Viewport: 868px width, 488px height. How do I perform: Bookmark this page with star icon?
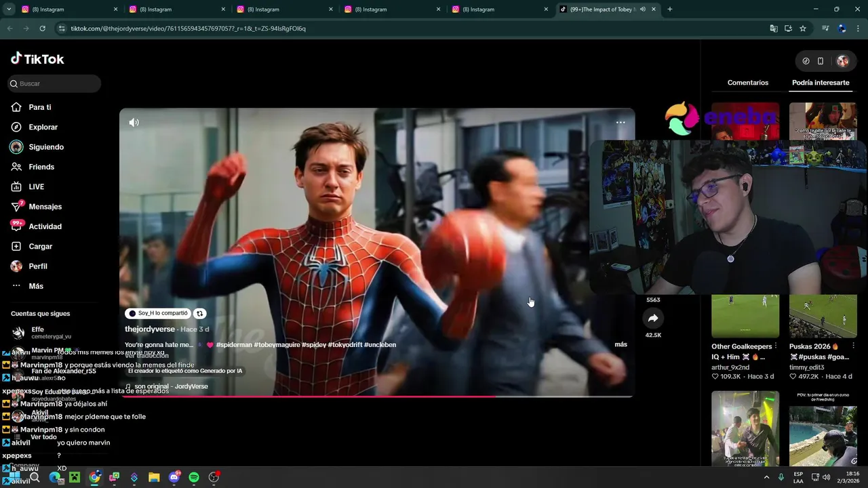point(803,28)
